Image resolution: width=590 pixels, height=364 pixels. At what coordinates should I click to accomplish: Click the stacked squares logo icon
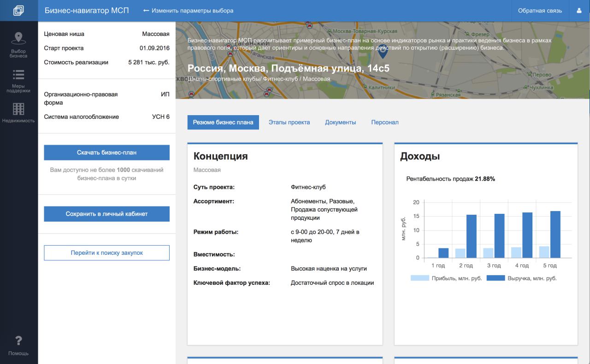(x=18, y=10)
